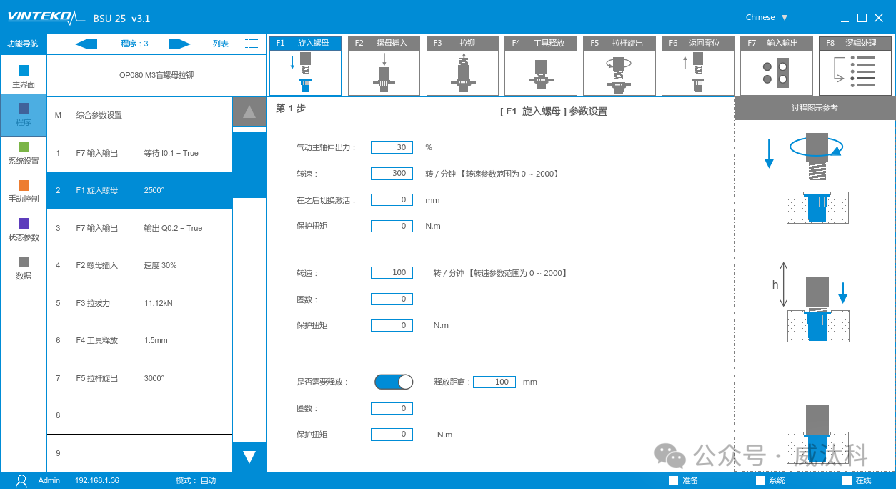Open main interface via light-blue square icon
Screen dimensions: 896x491
[23, 70]
